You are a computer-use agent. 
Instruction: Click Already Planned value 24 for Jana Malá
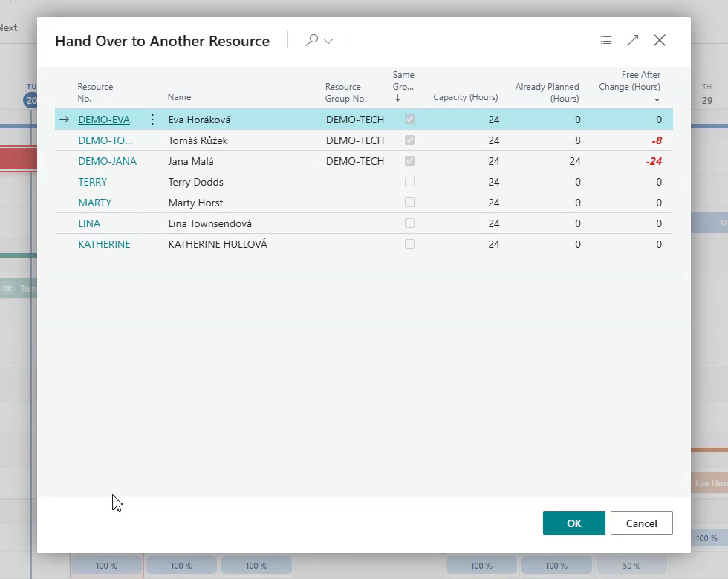575,162
